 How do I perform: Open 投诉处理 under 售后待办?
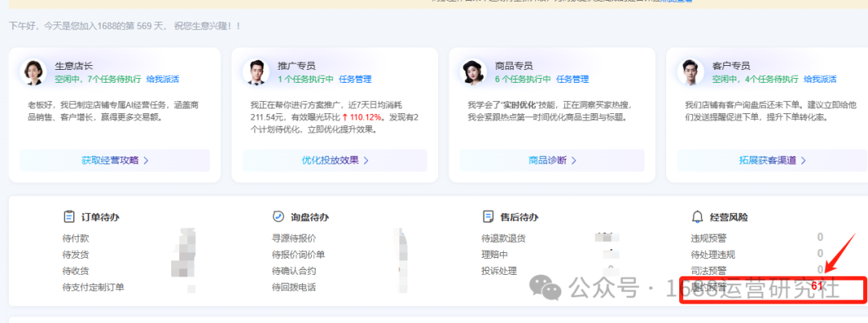(x=499, y=271)
